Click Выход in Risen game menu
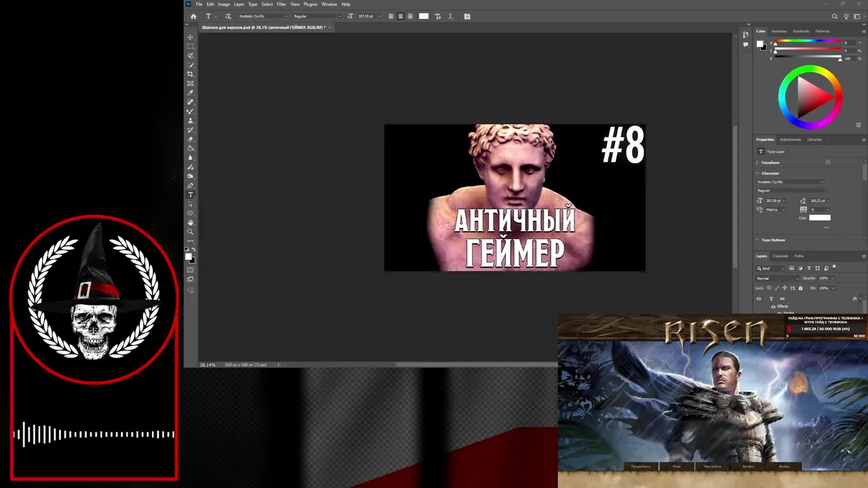The height and width of the screenshot is (488, 868). click(784, 466)
